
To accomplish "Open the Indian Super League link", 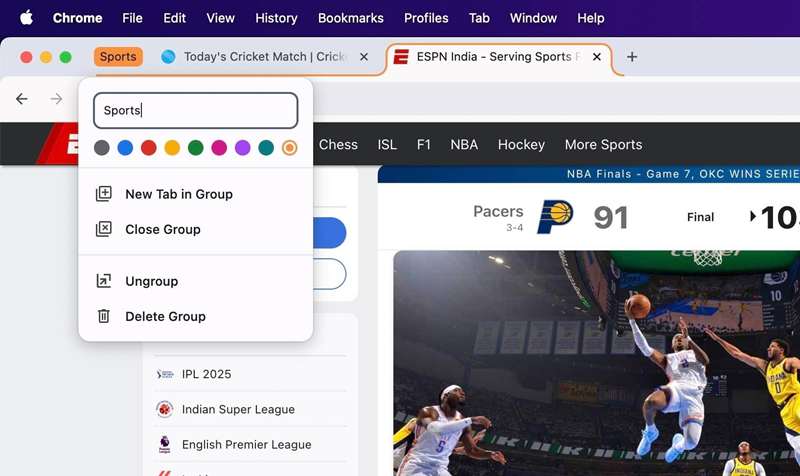I will 238,409.
